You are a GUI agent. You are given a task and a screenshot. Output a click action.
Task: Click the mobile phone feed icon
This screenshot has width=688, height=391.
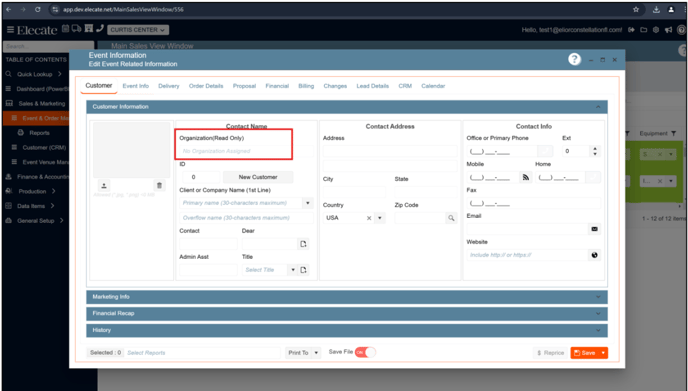[x=526, y=177]
